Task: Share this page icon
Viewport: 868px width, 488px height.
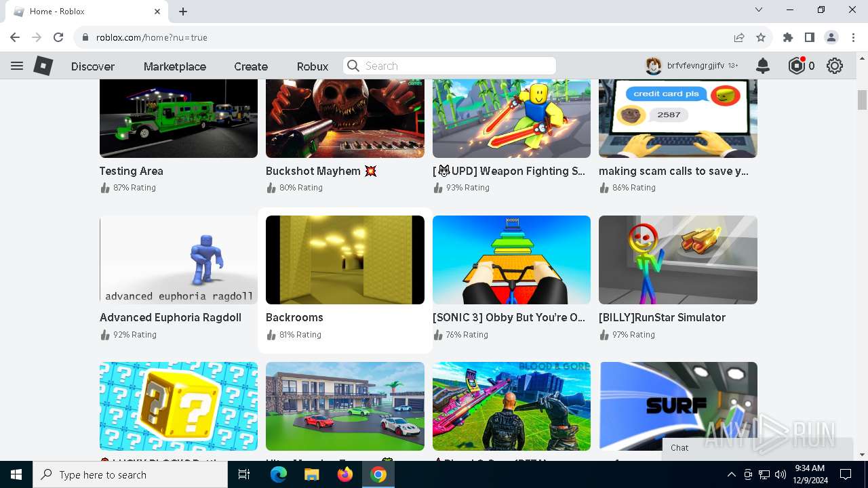Action: tap(739, 37)
